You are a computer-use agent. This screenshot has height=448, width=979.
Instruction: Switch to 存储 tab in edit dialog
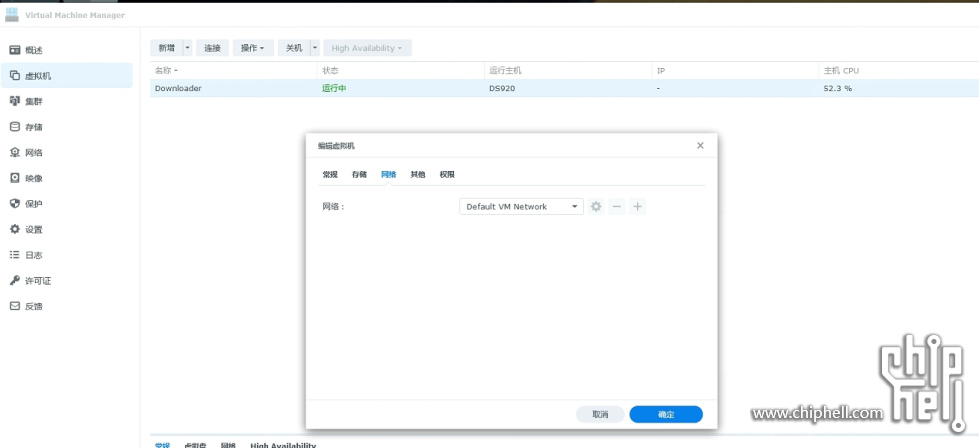click(x=359, y=175)
